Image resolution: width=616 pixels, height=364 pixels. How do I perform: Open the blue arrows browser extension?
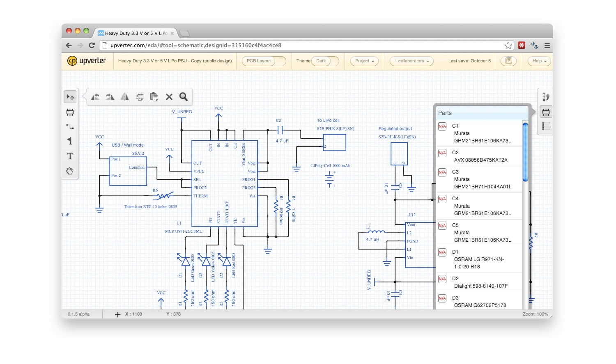click(x=534, y=45)
